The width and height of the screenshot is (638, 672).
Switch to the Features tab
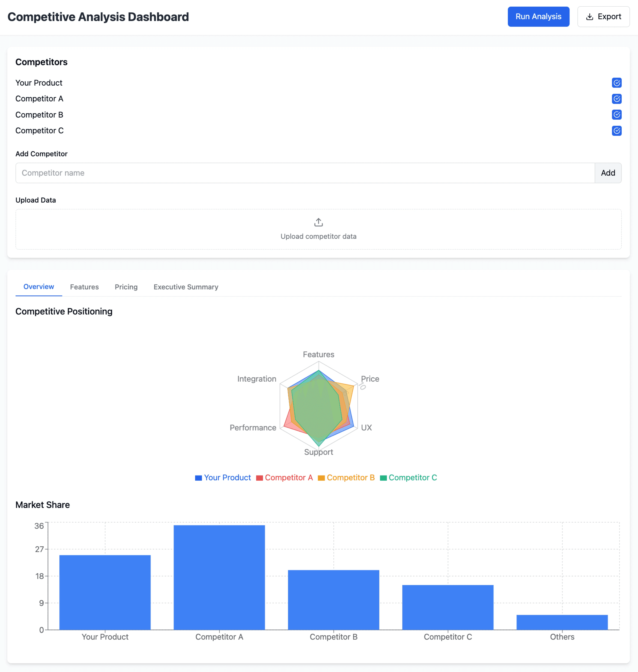(84, 287)
